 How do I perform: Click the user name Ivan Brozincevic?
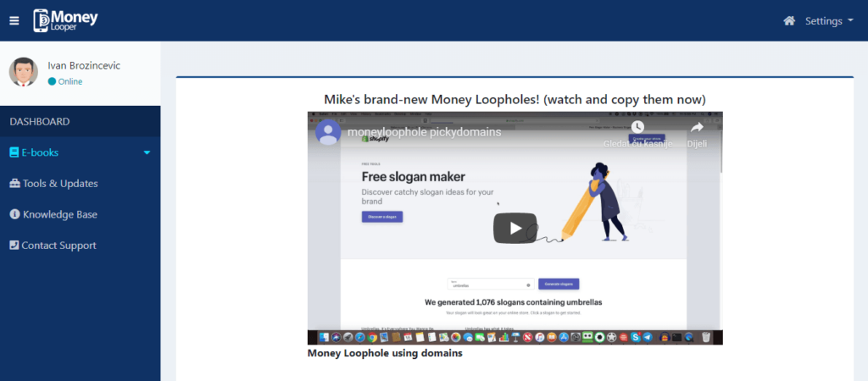click(84, 66)
